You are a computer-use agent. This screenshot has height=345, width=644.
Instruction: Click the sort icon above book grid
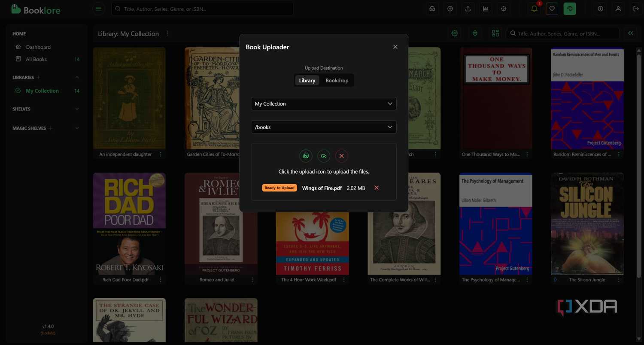tap(475, 33)
